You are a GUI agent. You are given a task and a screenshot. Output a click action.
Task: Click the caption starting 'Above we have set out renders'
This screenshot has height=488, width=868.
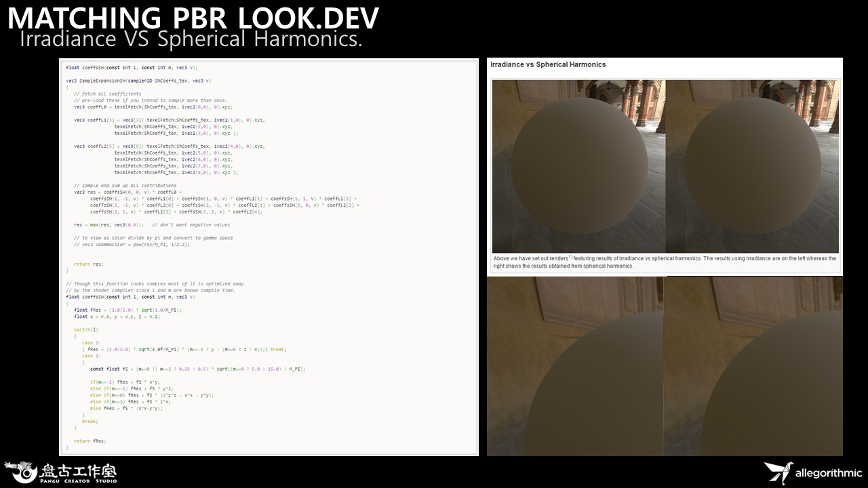tap(665, 262)
